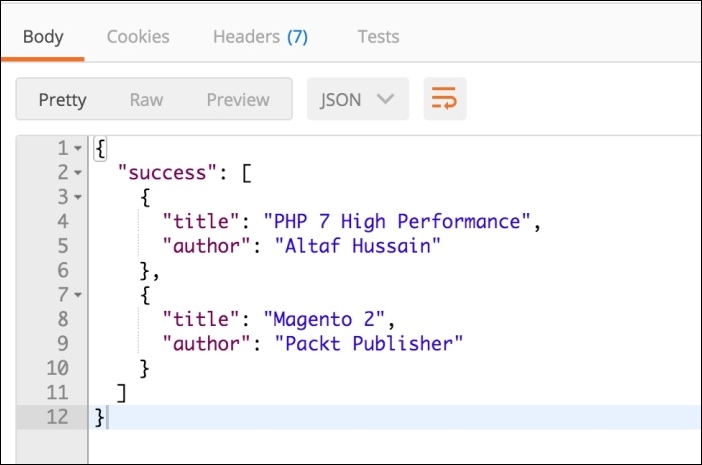Select the Body tab

point(43,37)
